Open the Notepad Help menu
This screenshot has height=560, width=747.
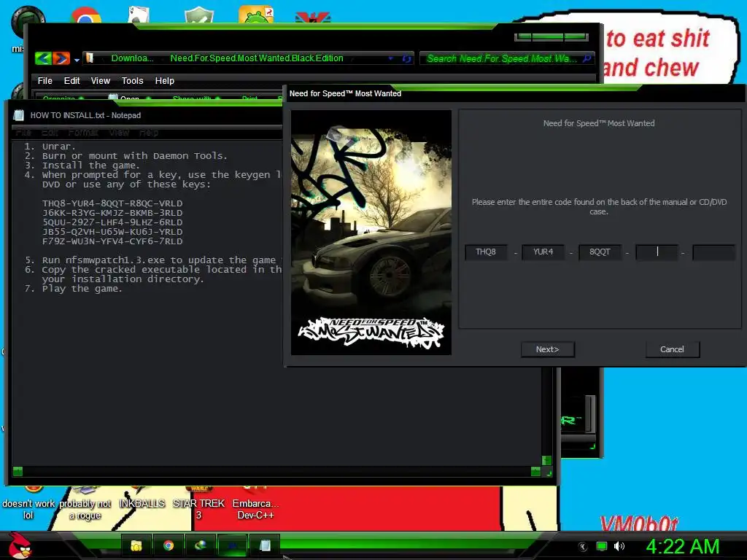(x=149, y=133)
